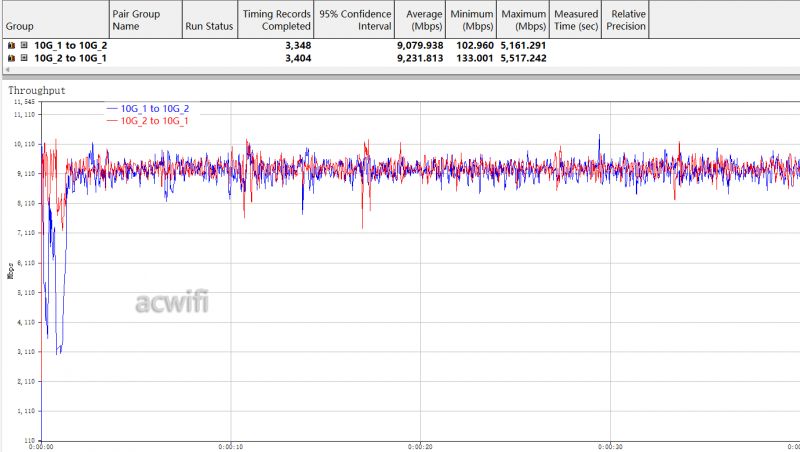
Task: Click the 5,110 y-axis tick label
Action: (x=26, y=293)
